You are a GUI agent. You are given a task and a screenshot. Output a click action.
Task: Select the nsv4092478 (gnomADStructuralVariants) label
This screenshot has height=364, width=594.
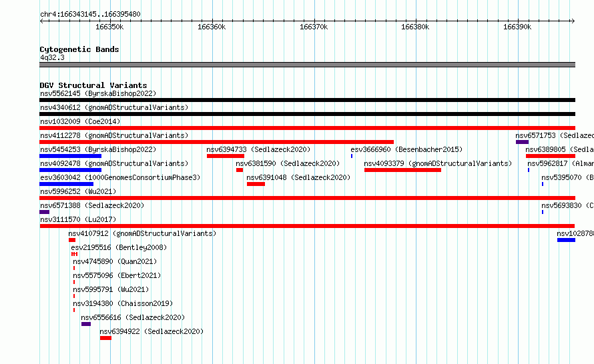point(114,163)
